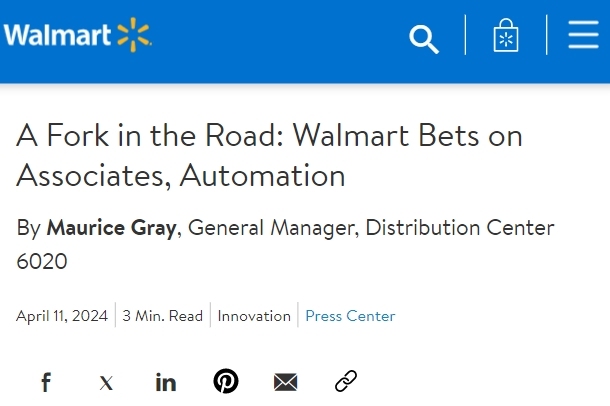The image size is (610, 406).
Task: Click the yellow Walmart spark logo
Action: pyautogui.click(x=133, y=35)
